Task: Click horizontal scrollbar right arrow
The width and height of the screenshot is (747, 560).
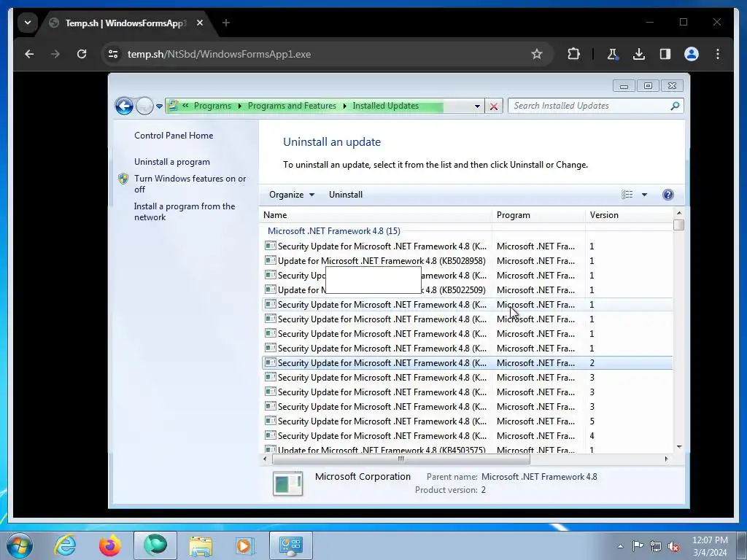Action: click(666, 459)
